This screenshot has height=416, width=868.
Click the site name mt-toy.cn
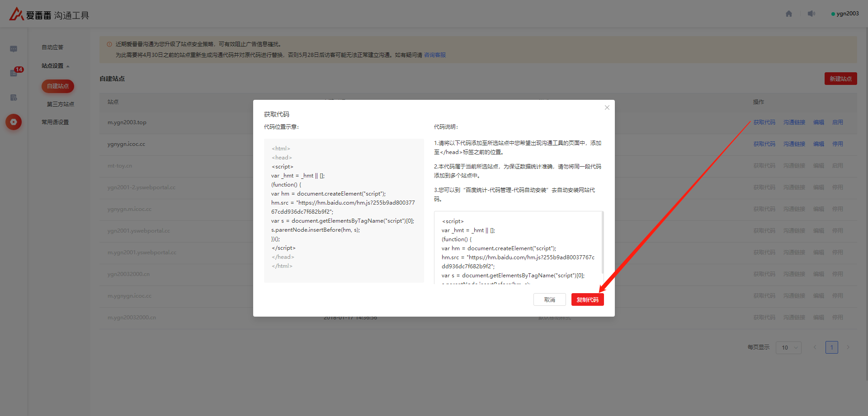(x=120, y=166)
